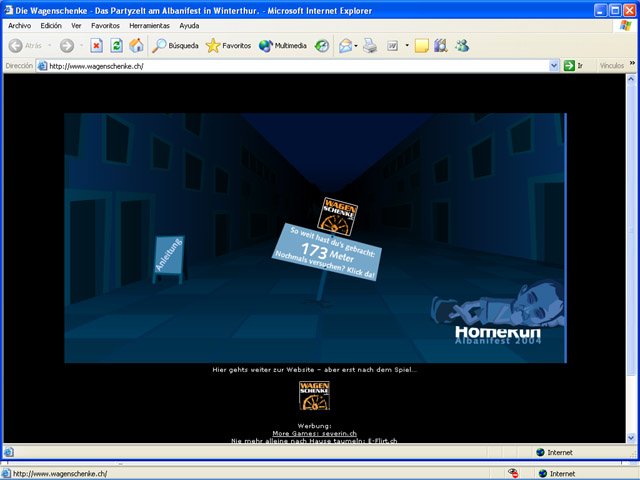The image size is (640, 480).
Task: Click the sleeping man illustration
Action: click(x=499, y=305)
